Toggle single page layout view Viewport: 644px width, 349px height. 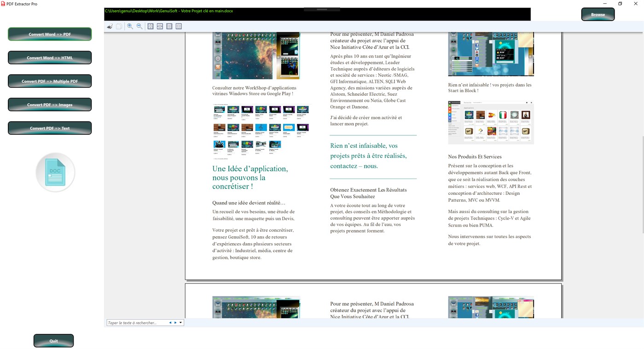pyautogui.click(x=169, y=26)
